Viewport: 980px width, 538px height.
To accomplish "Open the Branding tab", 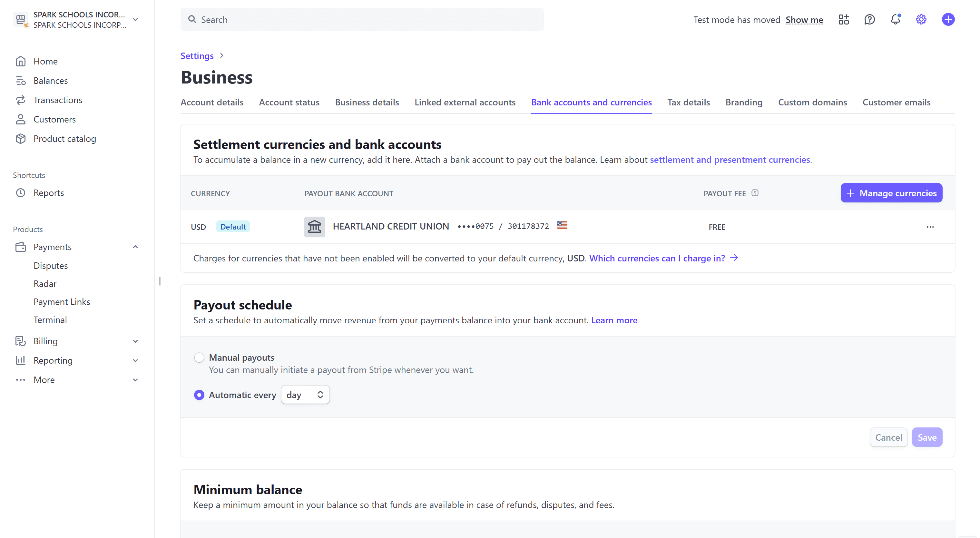I will (744, 103).
